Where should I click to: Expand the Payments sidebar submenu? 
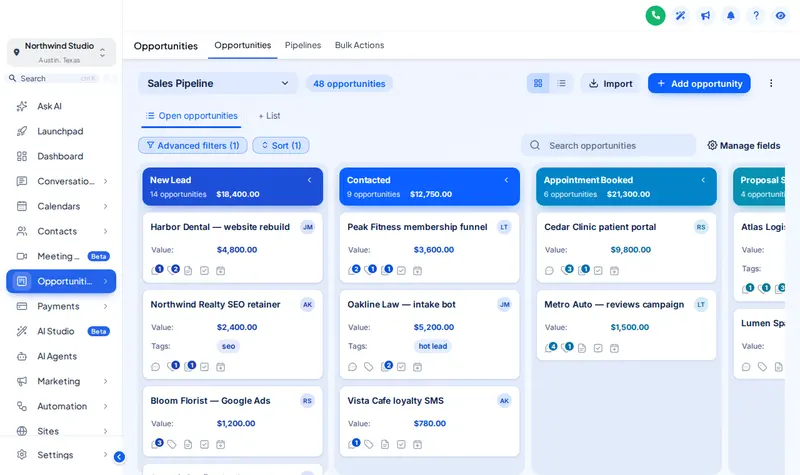106,306
